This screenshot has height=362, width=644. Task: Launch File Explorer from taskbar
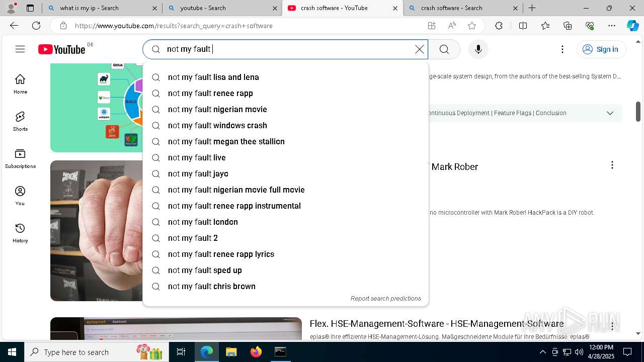[x=231, y=352]
